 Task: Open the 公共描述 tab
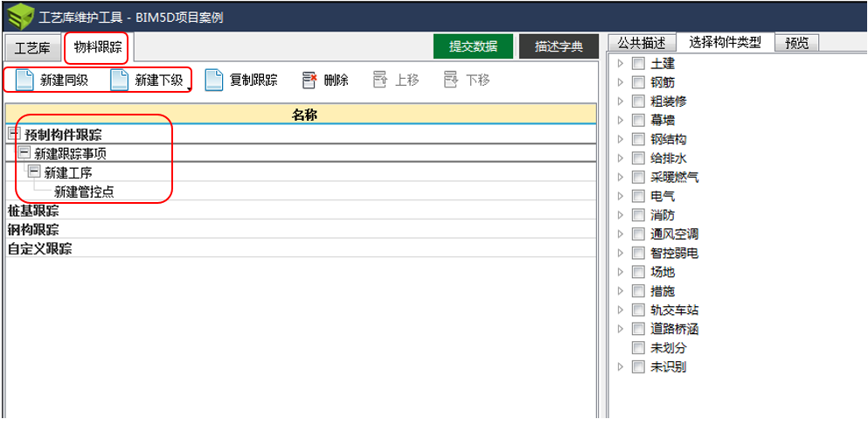tap(641, 43)
